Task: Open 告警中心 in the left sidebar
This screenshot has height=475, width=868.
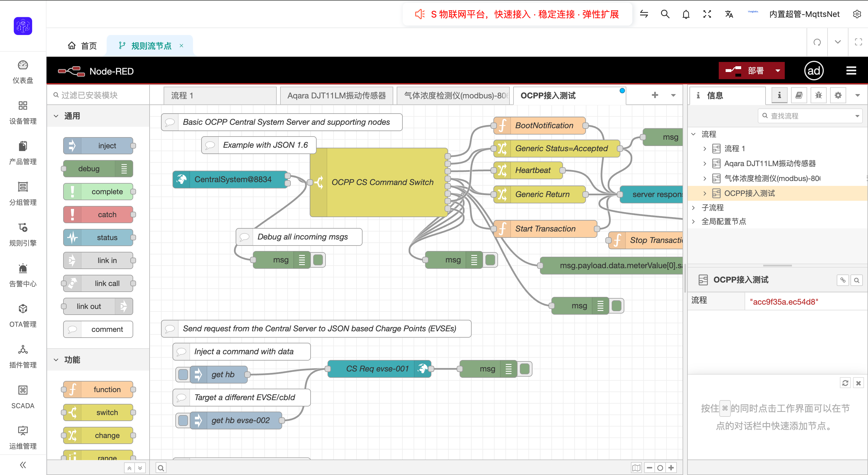Action: coord(23,275)
